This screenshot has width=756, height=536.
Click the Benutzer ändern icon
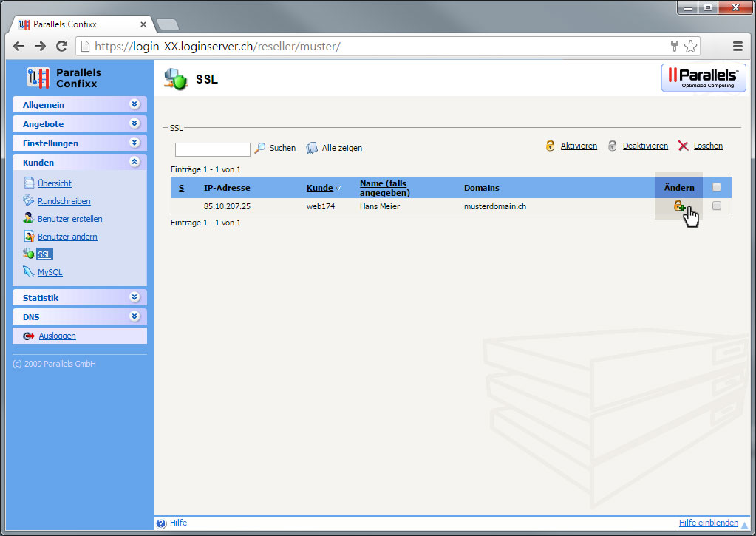point(29,236)
